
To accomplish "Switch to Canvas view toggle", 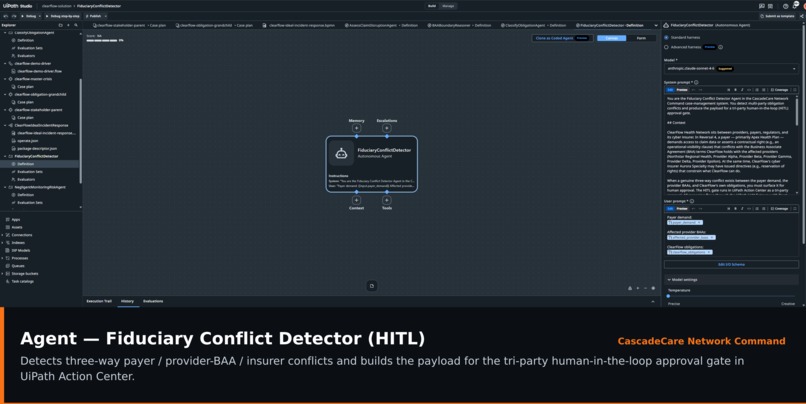I will pos(611,38).
